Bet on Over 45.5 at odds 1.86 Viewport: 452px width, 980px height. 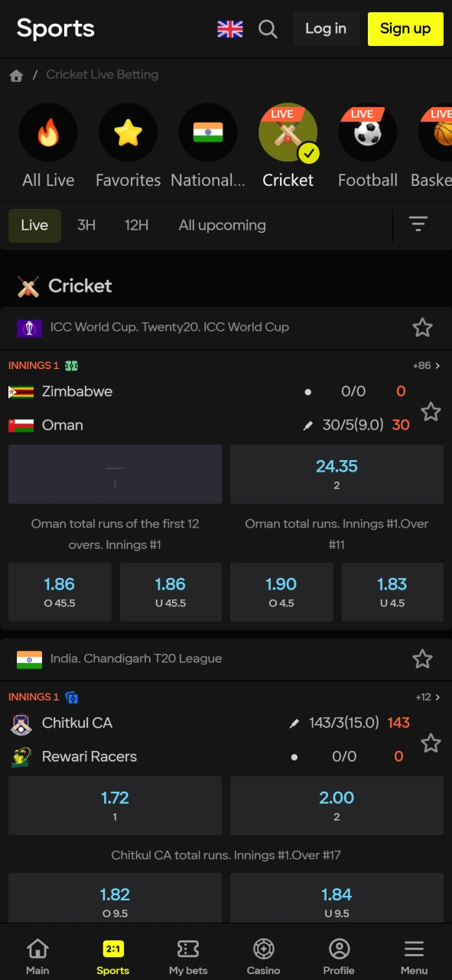[60, 591]
